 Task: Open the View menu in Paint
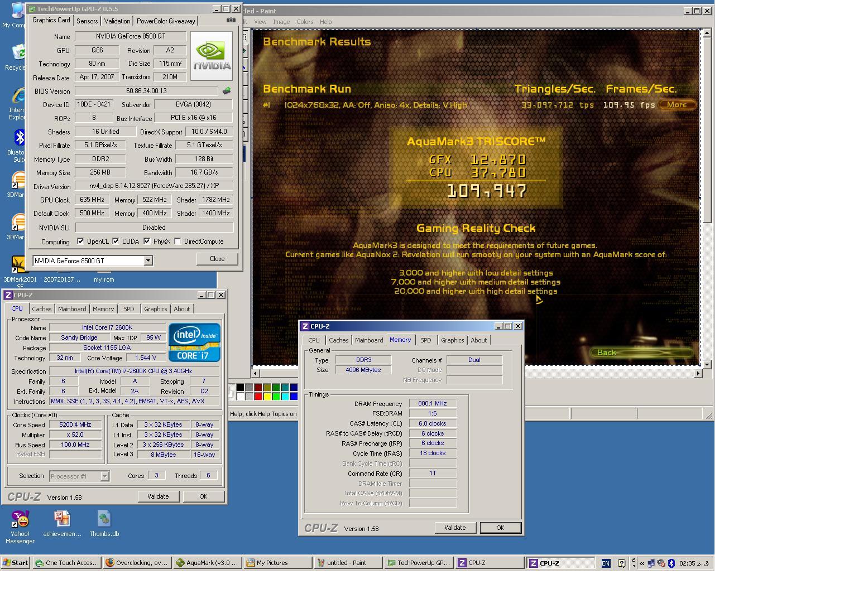pyautogui.click(x=260, y=22)
